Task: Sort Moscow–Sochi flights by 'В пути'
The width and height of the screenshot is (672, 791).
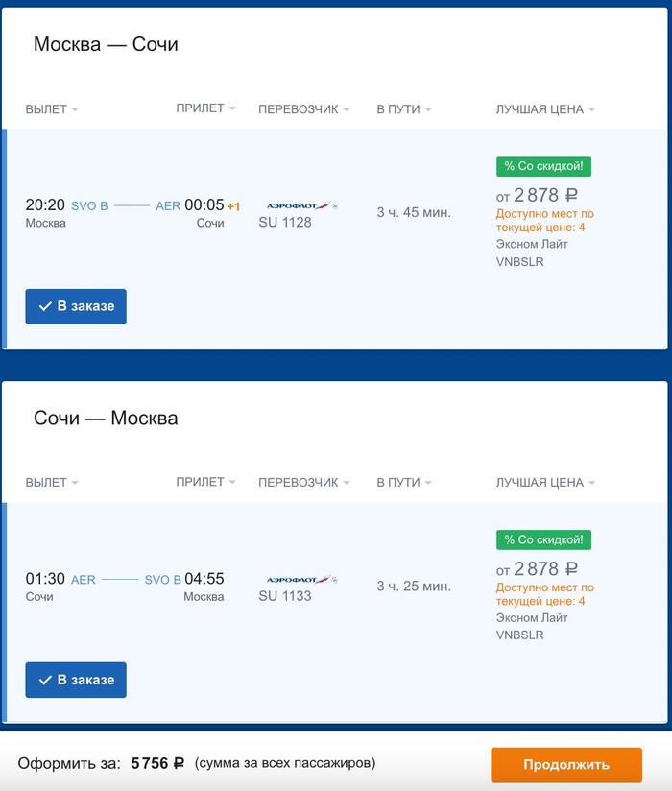Action: tap(403, 109)
